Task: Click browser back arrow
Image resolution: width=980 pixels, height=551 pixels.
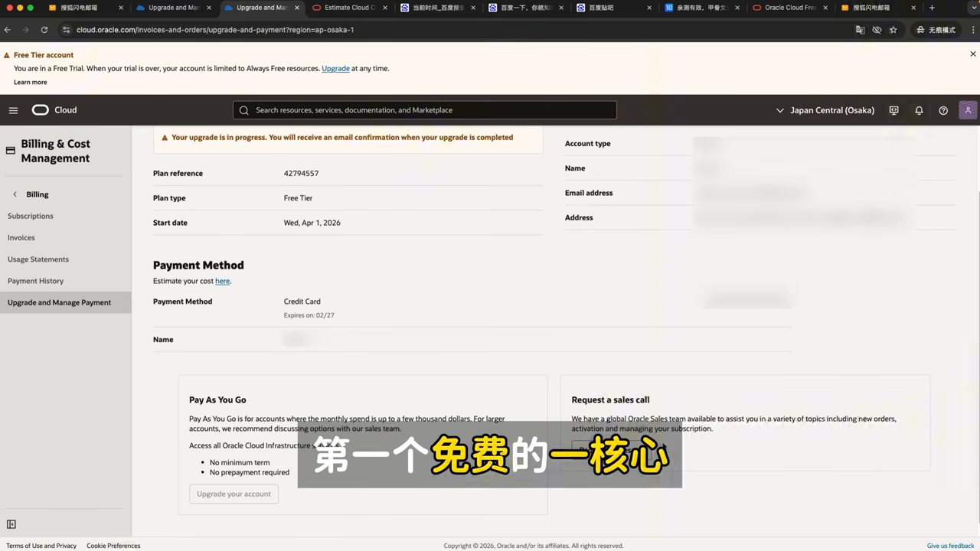Action: tap(8, 30)
